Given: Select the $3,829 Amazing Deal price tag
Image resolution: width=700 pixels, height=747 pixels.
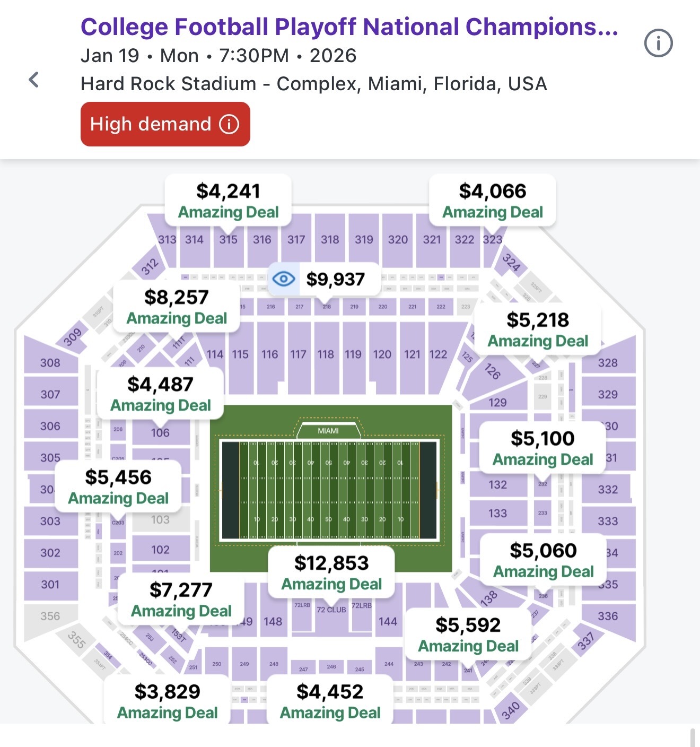Looking at the screenshot, I should [167, 701].
